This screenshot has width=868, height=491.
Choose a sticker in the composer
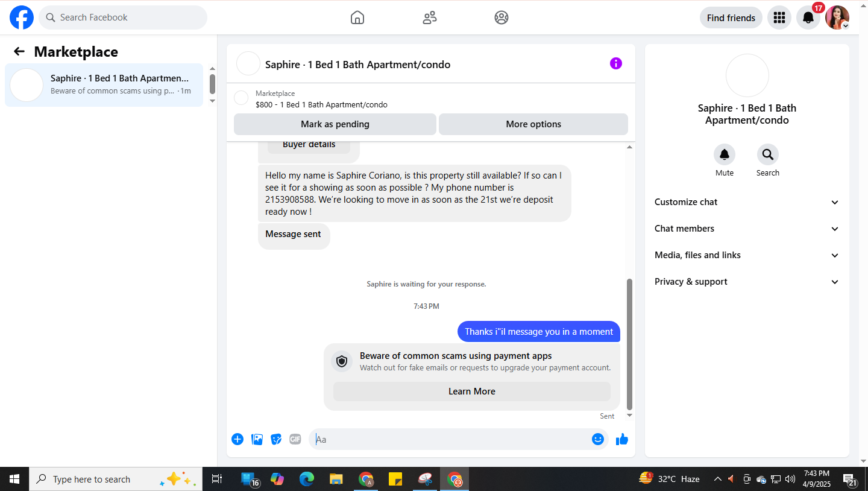point(276,439)
